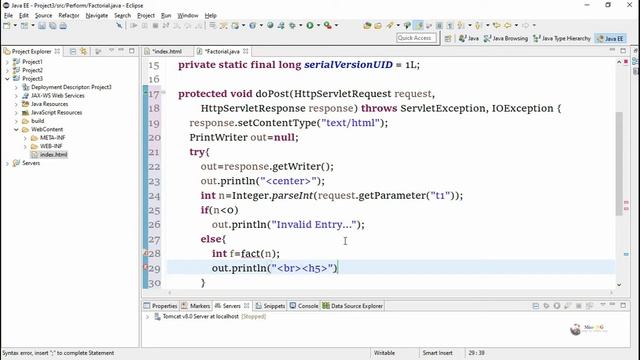640x360 pixels.
Task: Switch to the index.html editor tab
Action: click(x=167, y=51)
